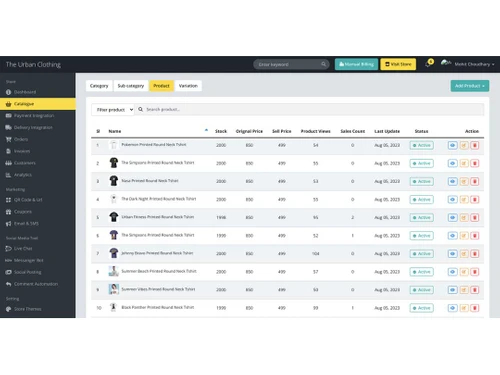This screenshot has height=375, width=500.
Task: Click the Summer Vibes Tshirt product thumbnail
Action: (x=114, y=289)
